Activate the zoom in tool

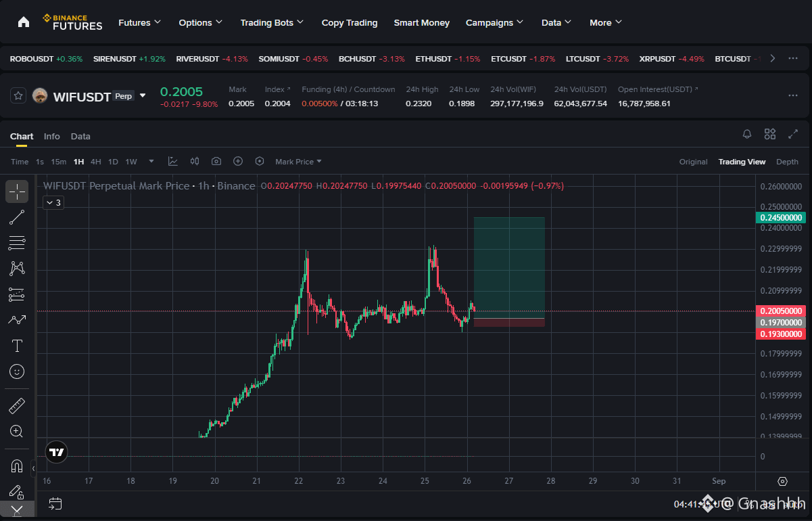(17, 431)
